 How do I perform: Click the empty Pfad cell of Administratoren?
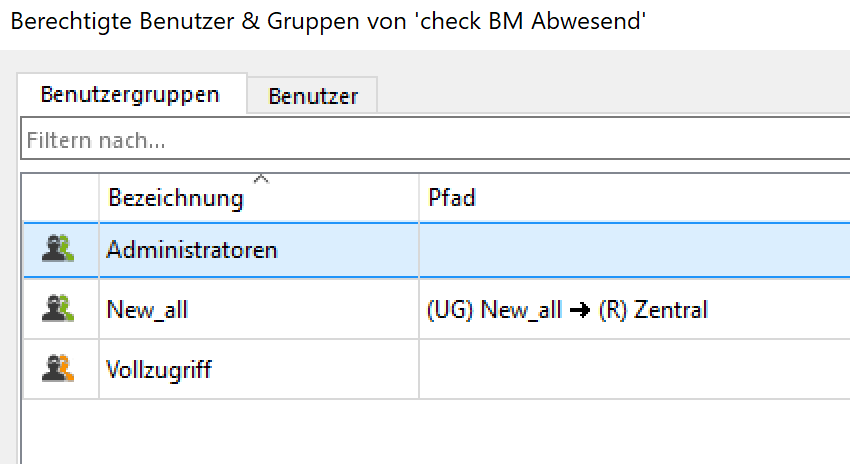click(x=630, y=249)
